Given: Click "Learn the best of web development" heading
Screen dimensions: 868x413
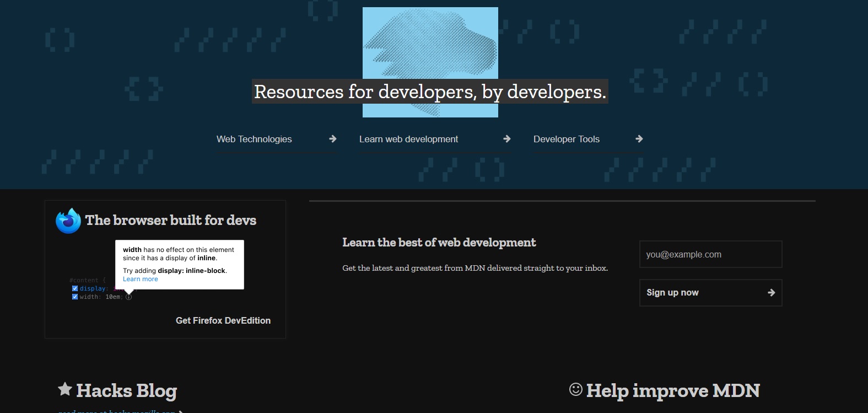Looking at the screenshot, I should click(439, 243).
